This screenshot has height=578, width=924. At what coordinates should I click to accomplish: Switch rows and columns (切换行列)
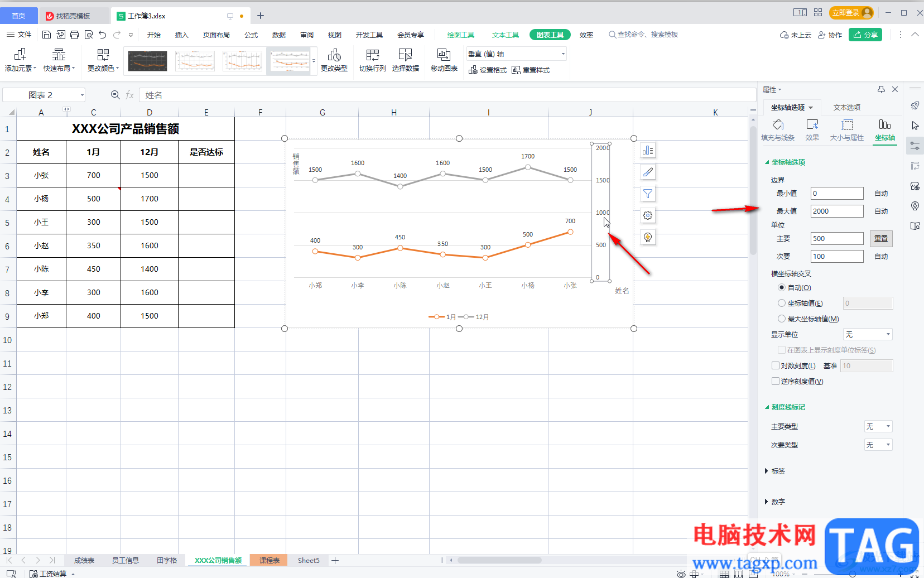pyautogui.click(x=372, y=60)
